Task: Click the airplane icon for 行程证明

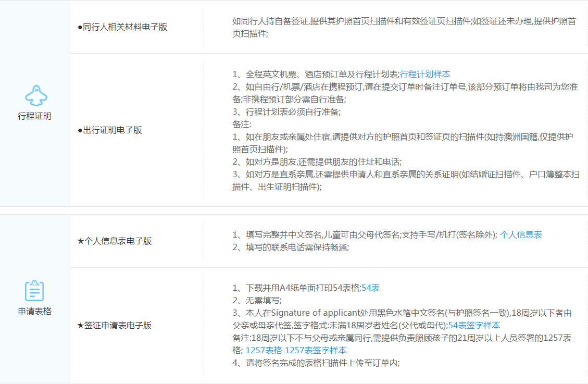Action: (x=35, y=96)
